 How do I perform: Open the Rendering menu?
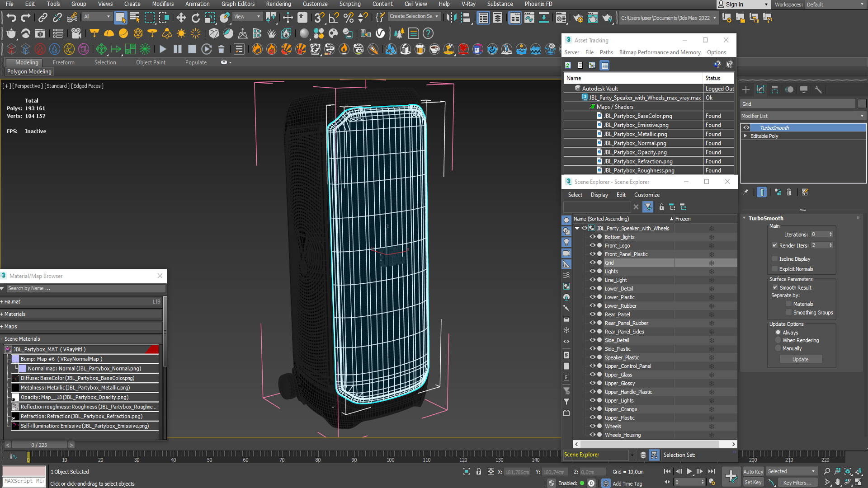[x=278, y=4]
